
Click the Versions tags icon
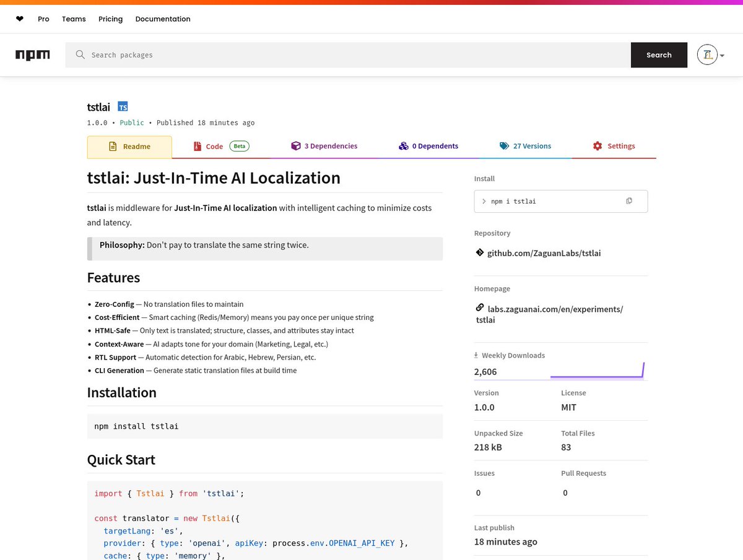pyautogui.click(x=505, y=146)
